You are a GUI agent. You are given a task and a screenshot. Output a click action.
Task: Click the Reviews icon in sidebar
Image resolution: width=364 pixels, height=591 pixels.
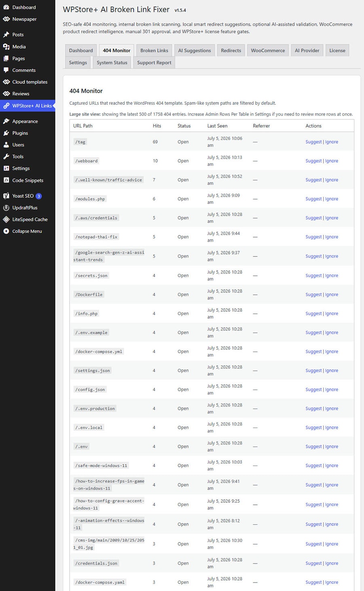point(6,93)
